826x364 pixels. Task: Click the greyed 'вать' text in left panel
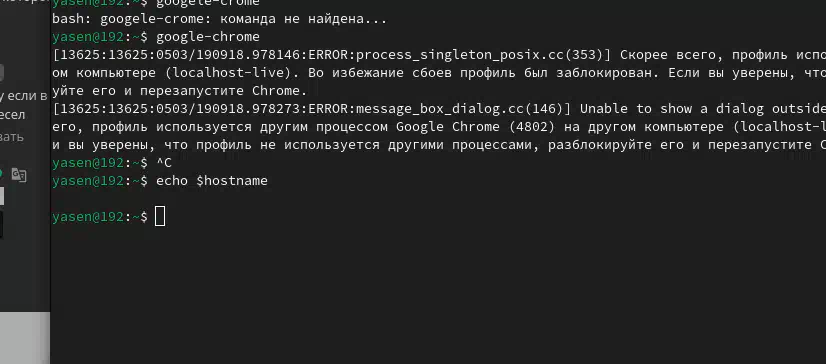12,137
